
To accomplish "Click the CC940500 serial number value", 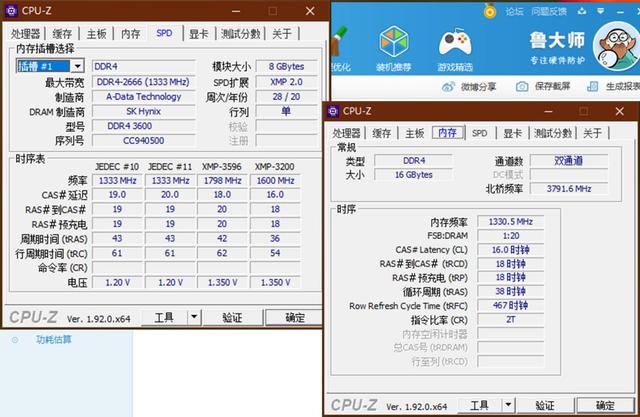I will (x=143, y=141).
